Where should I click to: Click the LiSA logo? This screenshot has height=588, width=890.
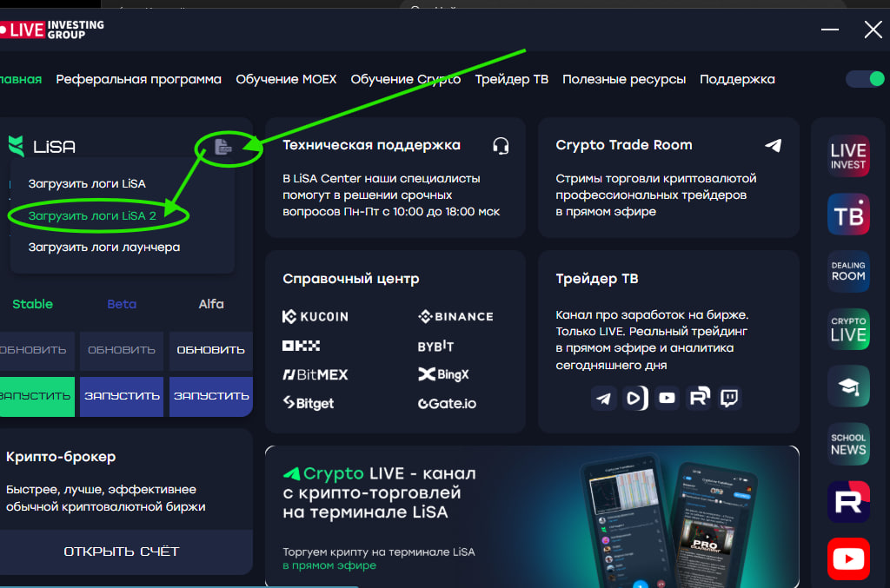click(x=42, y=146)
